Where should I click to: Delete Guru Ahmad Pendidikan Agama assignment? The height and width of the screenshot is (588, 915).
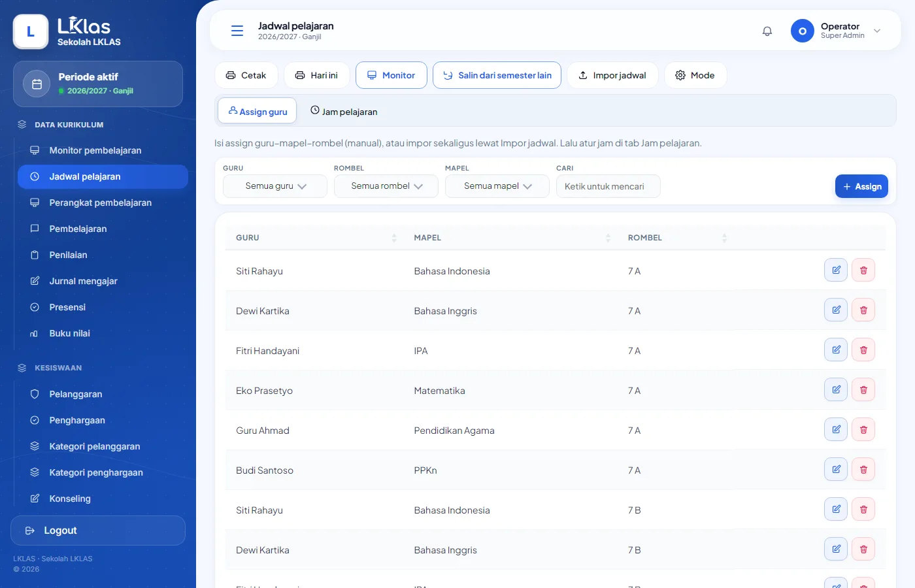(863, 429)
